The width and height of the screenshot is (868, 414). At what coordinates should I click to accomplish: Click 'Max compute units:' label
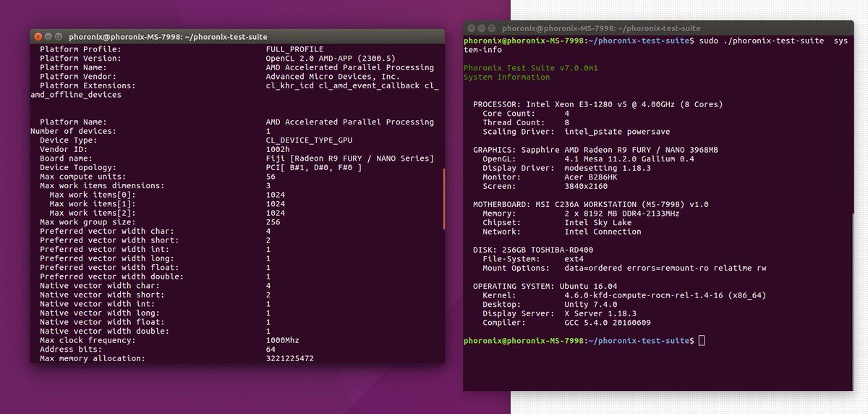tap(82, 177)
